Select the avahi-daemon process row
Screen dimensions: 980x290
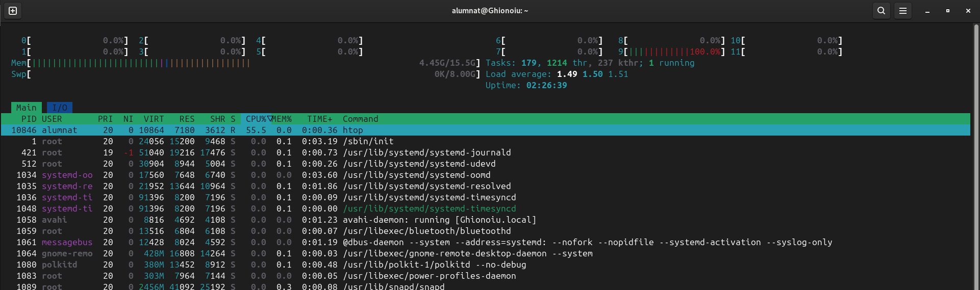[439, 220]
